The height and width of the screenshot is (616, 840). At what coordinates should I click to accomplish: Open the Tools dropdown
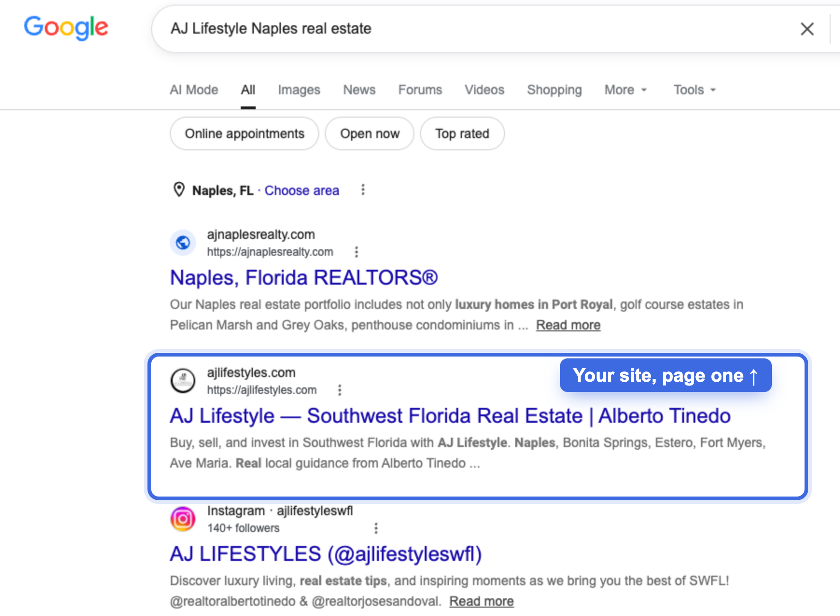[x=694, y=90]
